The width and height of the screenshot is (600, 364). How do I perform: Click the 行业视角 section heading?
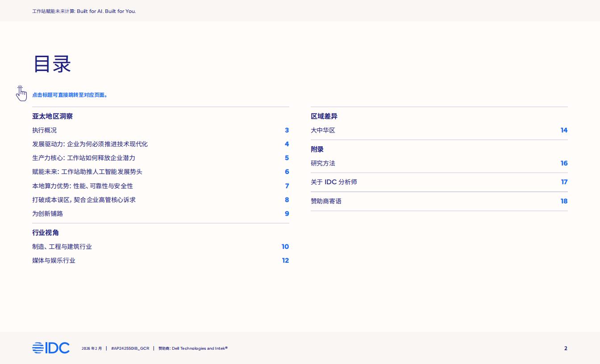[46, 233]
